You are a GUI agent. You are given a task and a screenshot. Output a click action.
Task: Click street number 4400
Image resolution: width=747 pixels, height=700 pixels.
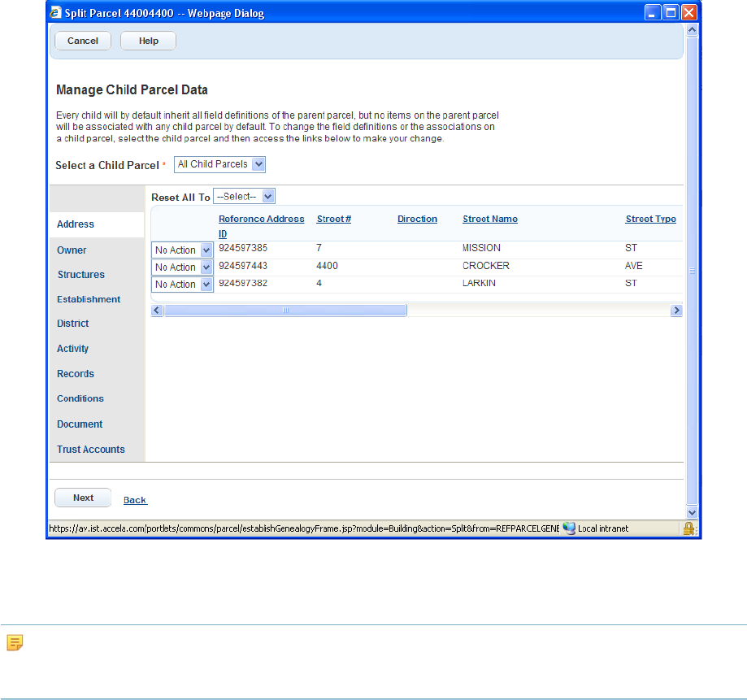point(327,266)
